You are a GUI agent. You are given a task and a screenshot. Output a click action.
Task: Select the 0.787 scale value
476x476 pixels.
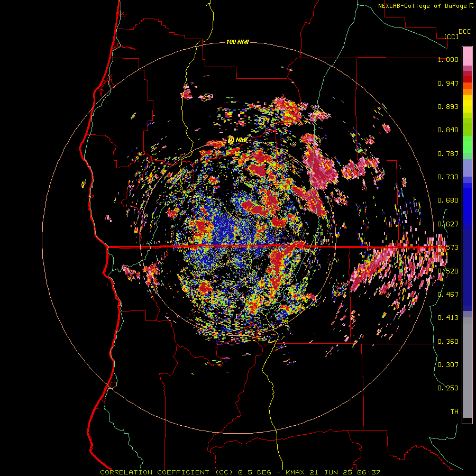point(448,153)
